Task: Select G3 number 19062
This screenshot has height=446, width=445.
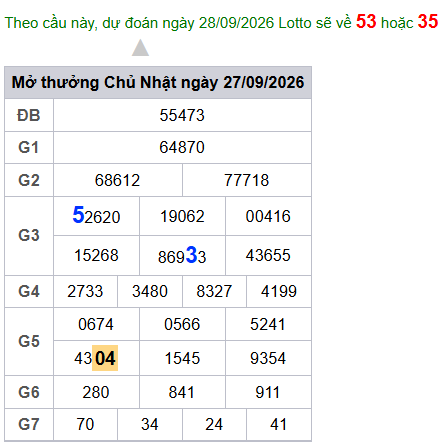Action: [182, 216]
